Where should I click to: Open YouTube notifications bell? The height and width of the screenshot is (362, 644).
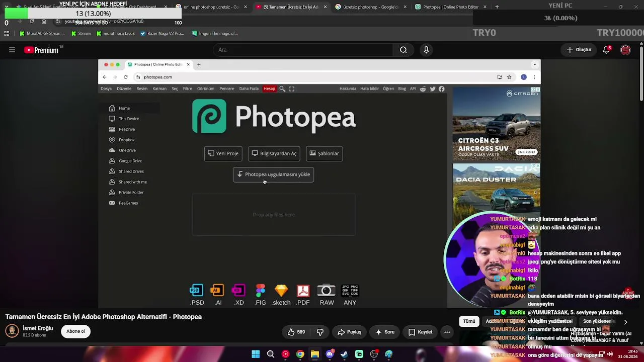[x=606, y=50]
